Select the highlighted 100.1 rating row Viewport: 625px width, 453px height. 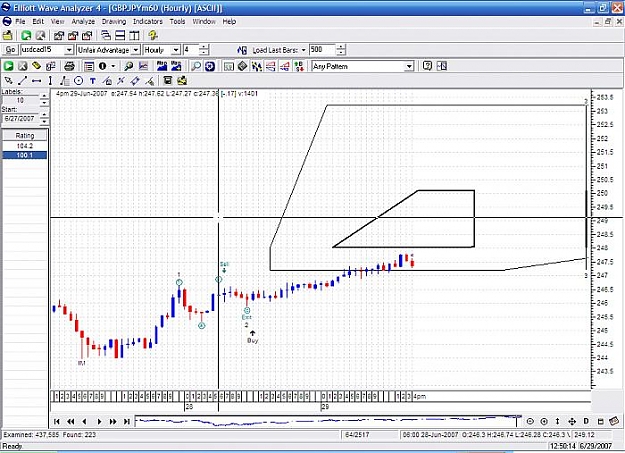click(25, 155)
